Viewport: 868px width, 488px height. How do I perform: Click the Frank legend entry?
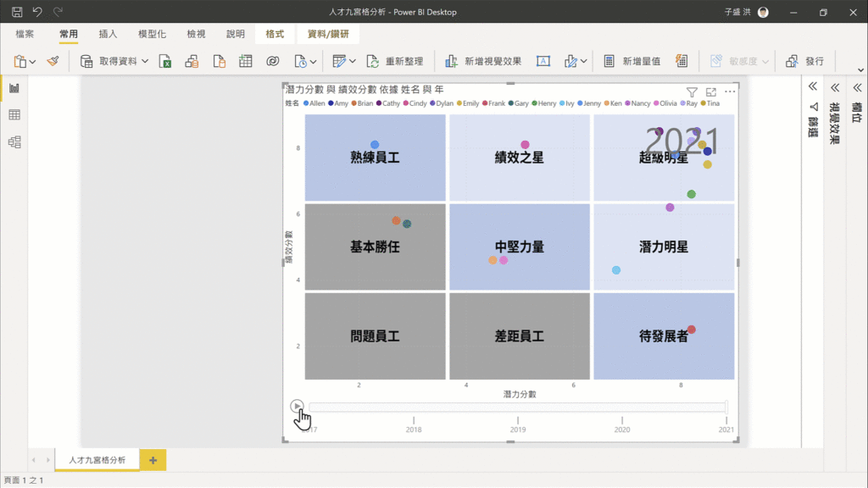tap(494, 103)
